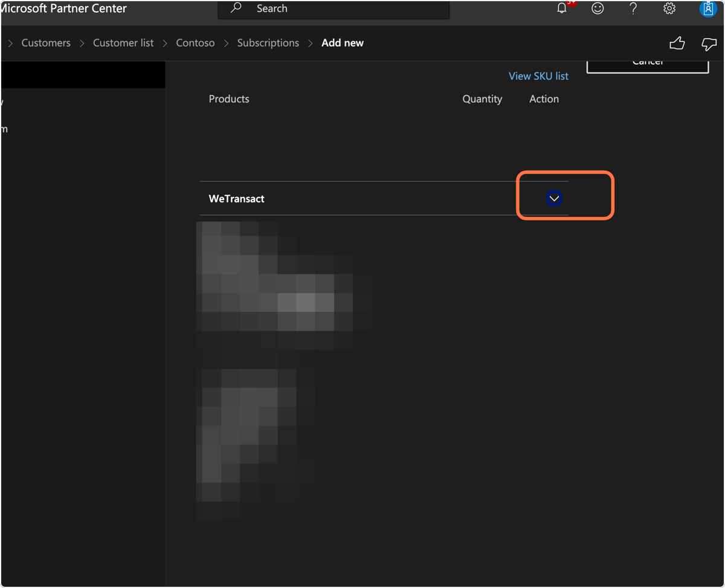The image size is (725, 588).
Task: Click the Quantity column header
Action: click(482, 99)
